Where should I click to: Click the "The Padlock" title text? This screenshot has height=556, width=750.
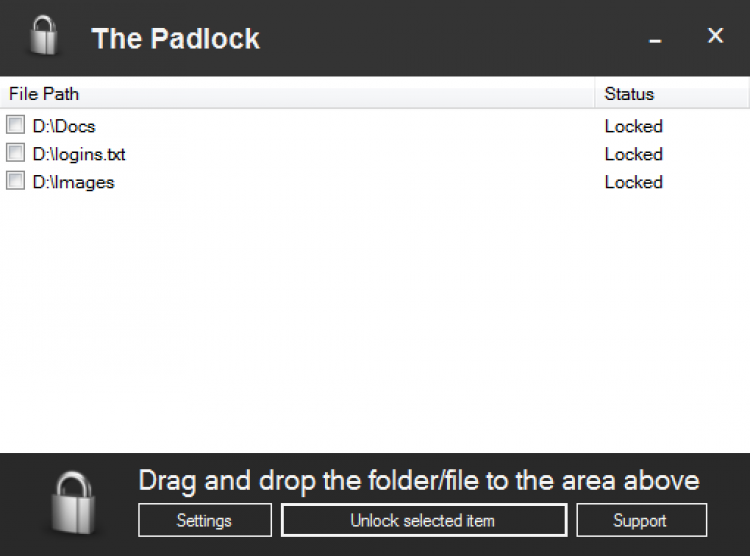[175, 38]
